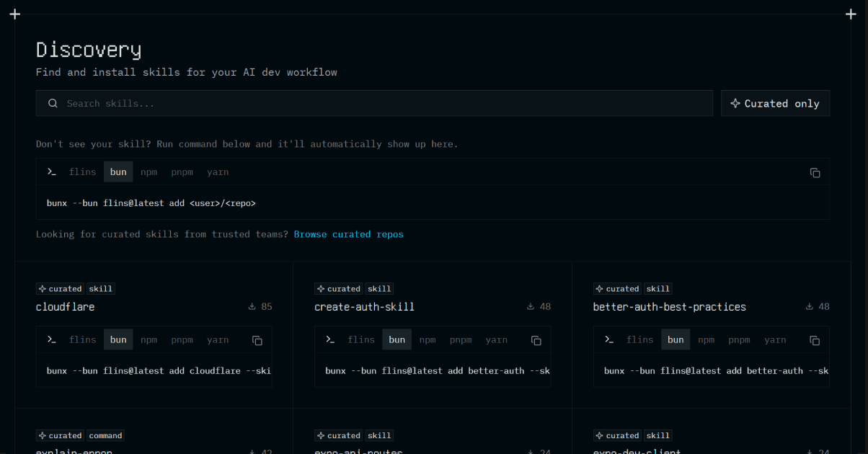
Task: Switch to the npm tab in the main command box
Action: click(149, 172)
